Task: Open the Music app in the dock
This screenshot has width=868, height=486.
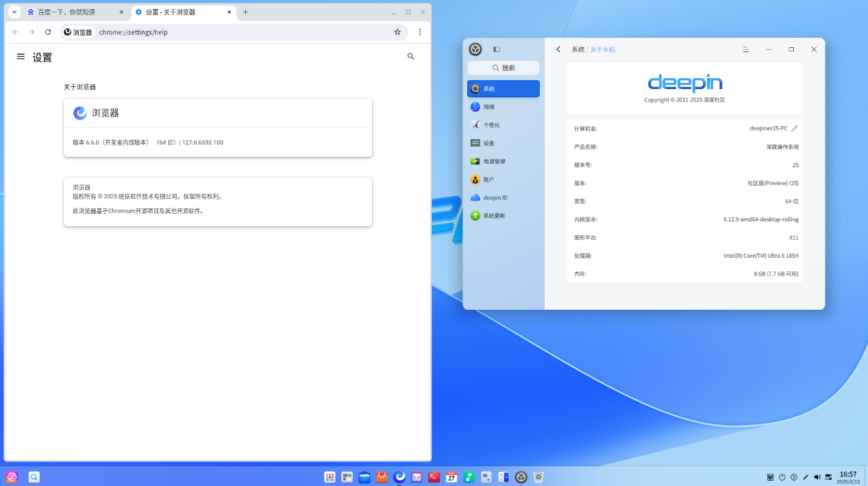Action: (469, 477)
